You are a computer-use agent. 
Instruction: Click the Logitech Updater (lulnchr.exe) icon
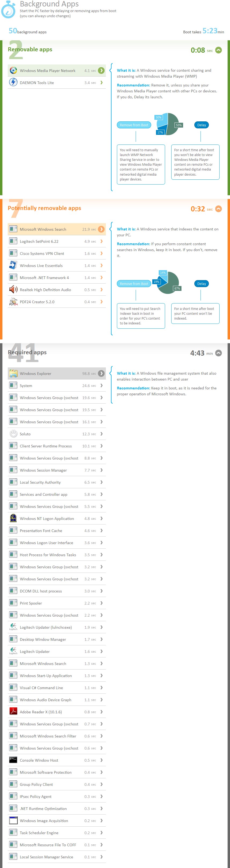13,627
